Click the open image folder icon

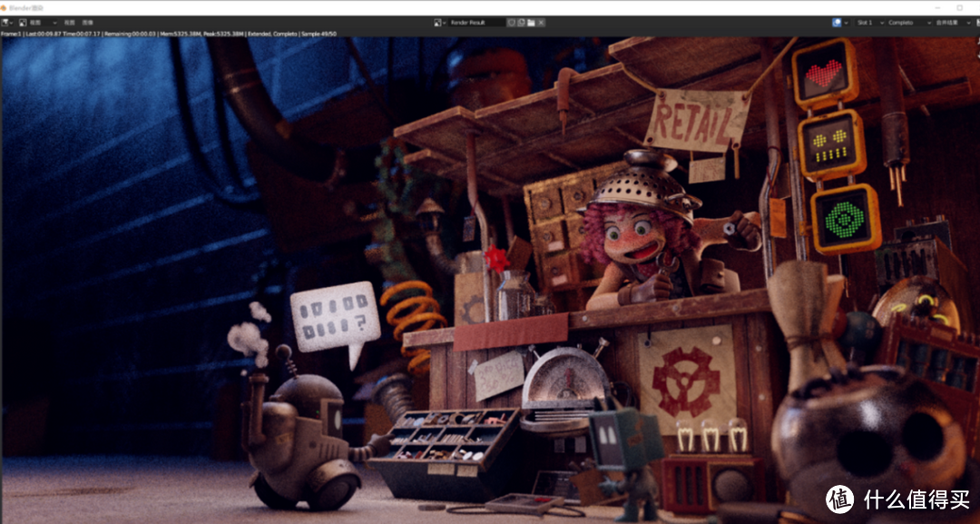coord(531,23)
